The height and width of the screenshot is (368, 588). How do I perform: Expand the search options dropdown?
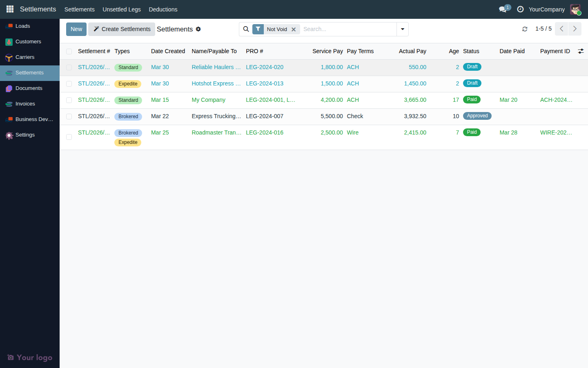pos(403,29)
